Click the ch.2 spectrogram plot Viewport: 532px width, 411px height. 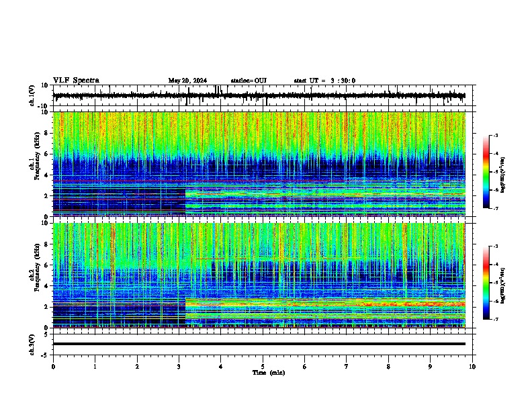(259, 275)
